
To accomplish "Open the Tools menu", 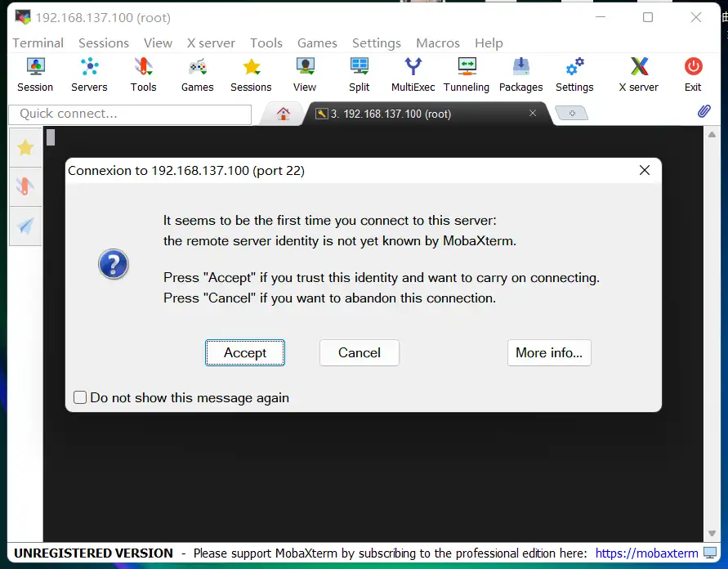I will pyautogui.click(x=266, y=43).
